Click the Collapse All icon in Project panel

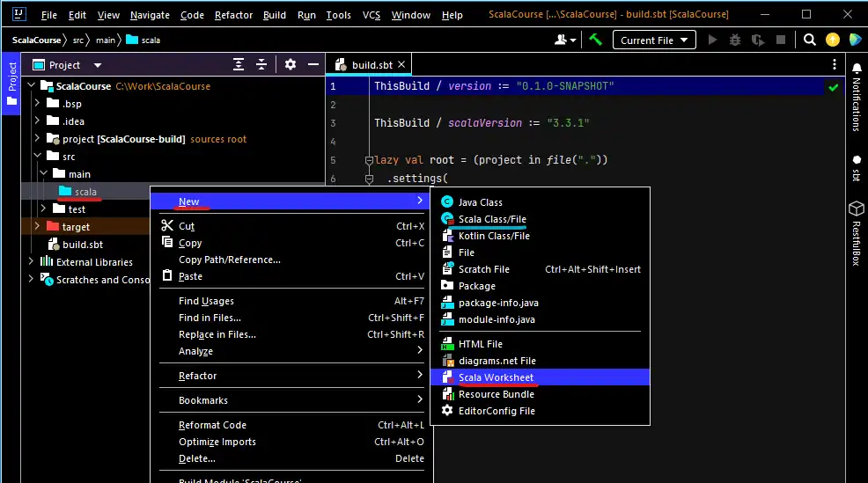[x=261, y=65]
